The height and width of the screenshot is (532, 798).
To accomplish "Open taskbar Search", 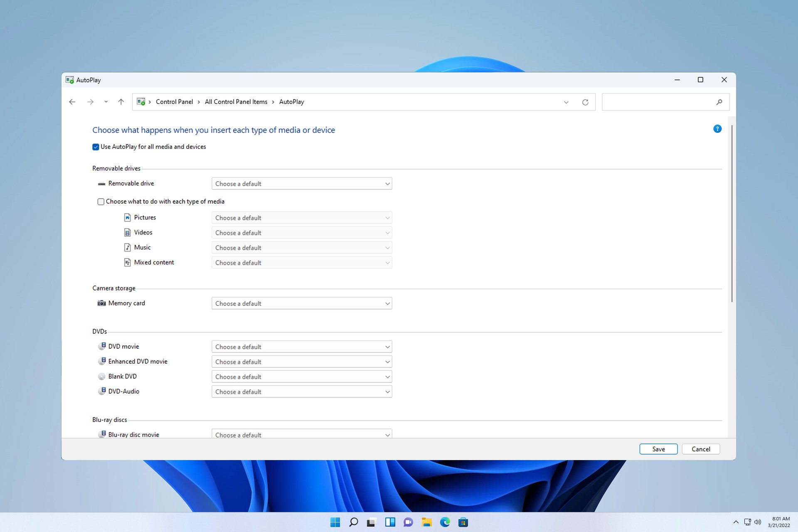I will pos(354,522).
